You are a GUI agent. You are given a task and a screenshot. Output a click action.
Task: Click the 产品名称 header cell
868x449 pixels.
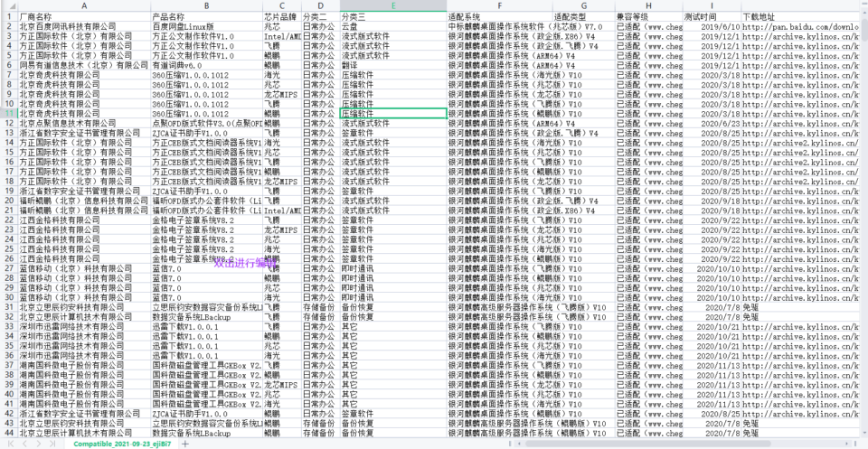tap(206, 17)
